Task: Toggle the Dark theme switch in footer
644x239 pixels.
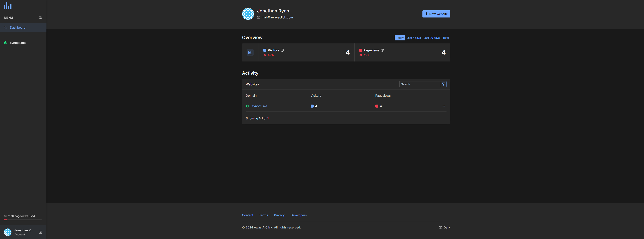Action: (x=444, y=228)
